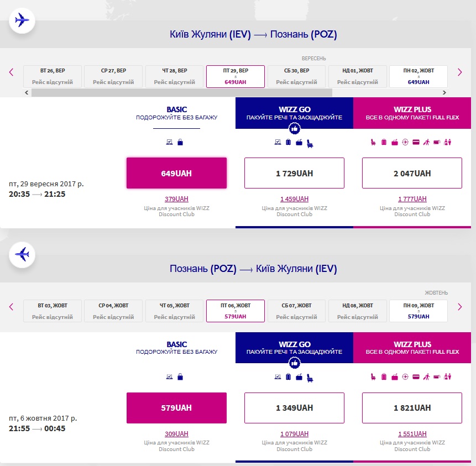Choose outbound WIZZ GO fare 1 729UAH
Screen dimensions: 476x466
pyautogui.click(x=294, y=173)
